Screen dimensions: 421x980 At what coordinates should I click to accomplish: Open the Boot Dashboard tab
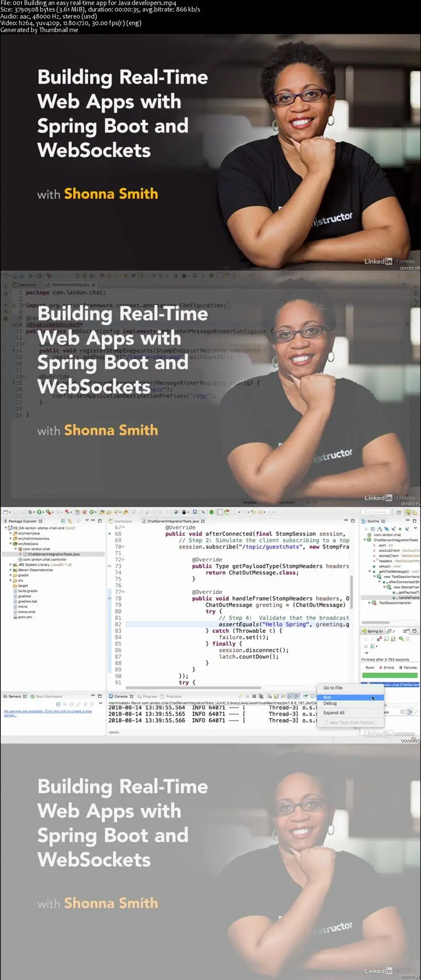(x=46, y=696)
